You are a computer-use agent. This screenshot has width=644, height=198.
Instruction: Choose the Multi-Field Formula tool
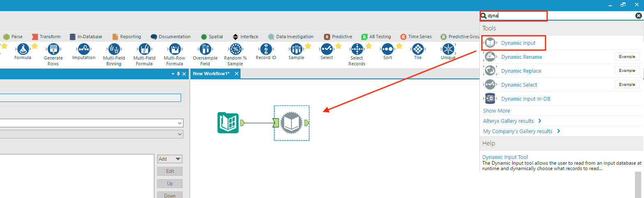(144, 49)
